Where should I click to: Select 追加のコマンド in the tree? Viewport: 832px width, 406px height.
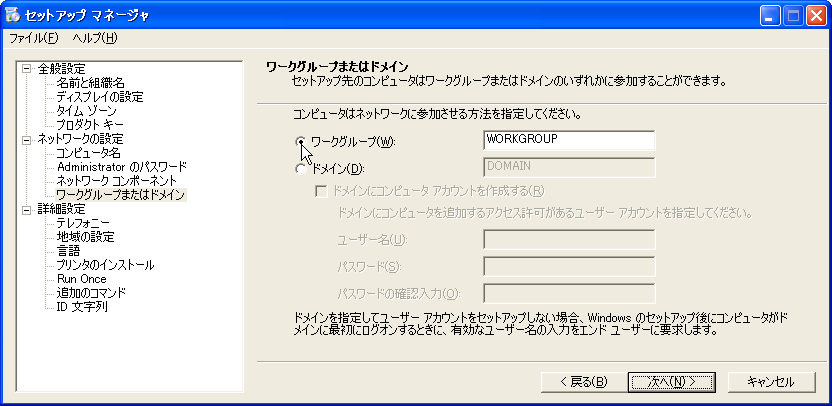[91, 292]
